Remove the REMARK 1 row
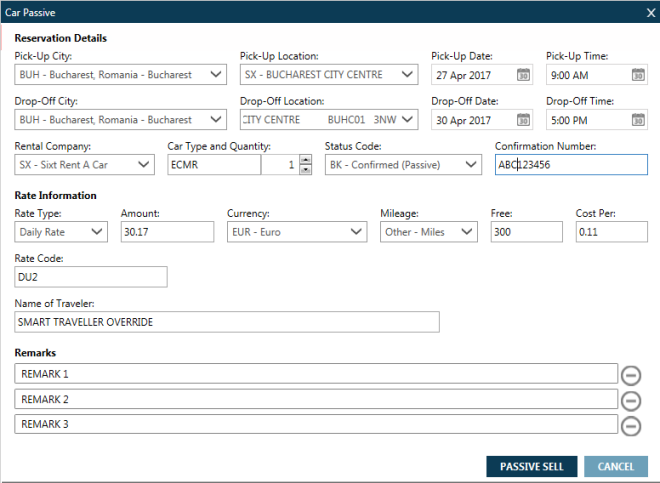Image resolution: width=660 pixels, height=483 pixels. (x=631, y=375)
